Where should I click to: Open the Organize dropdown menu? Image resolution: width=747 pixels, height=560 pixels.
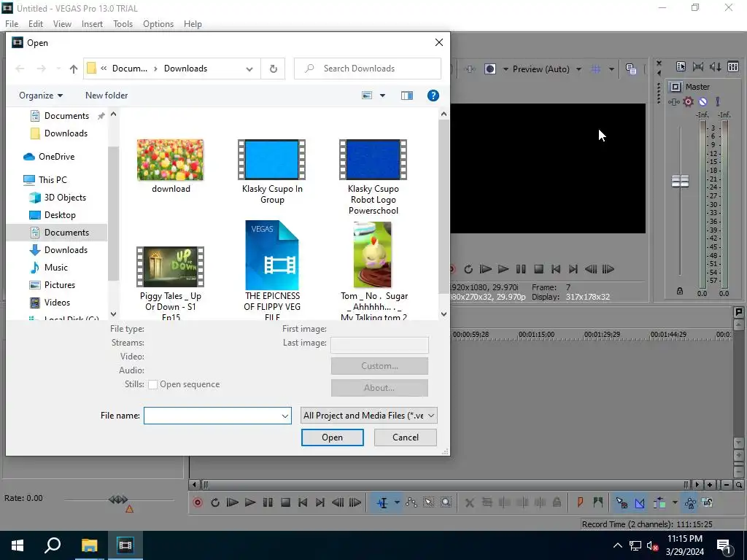coord(41,96)
